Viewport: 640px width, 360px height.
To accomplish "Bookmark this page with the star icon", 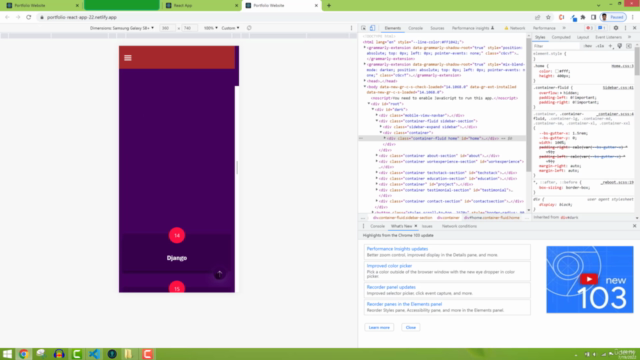I will point(548,17).
